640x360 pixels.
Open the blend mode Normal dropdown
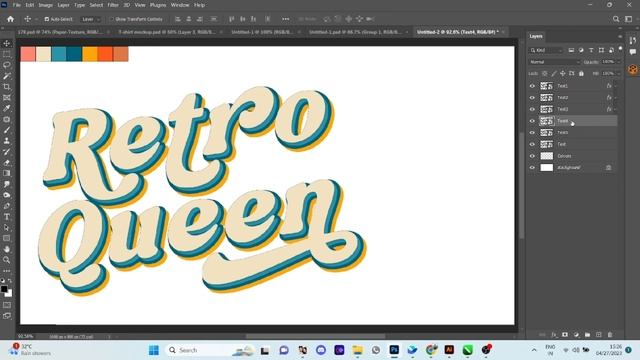[555, 62]
